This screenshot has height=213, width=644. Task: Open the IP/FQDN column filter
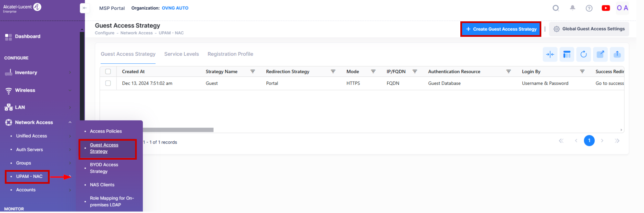[x=415, y=72]
